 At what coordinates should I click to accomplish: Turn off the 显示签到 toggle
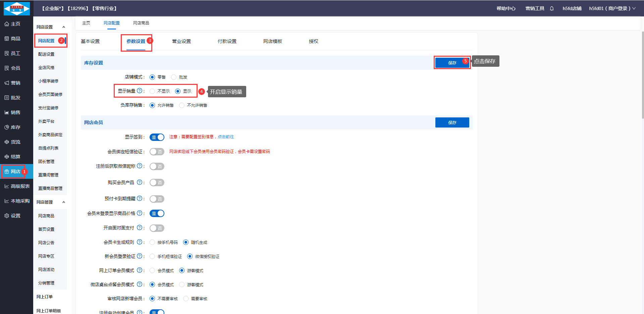coord(157,137)
